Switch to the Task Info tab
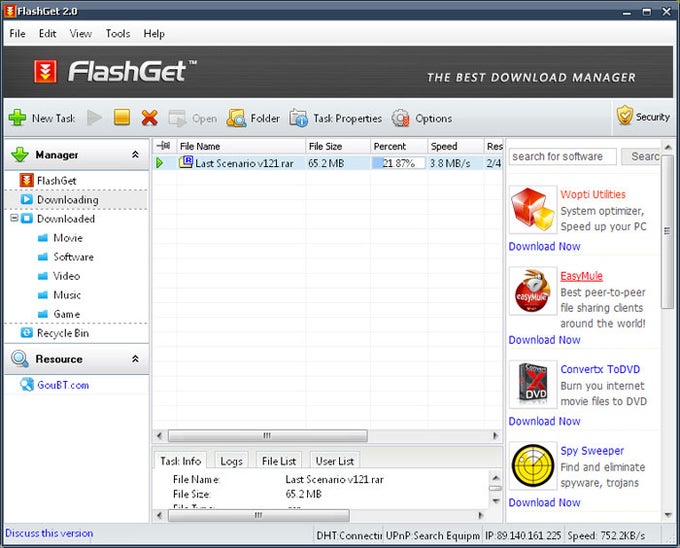The height and width of the screenshot is (548, 680). coord(180,460)
